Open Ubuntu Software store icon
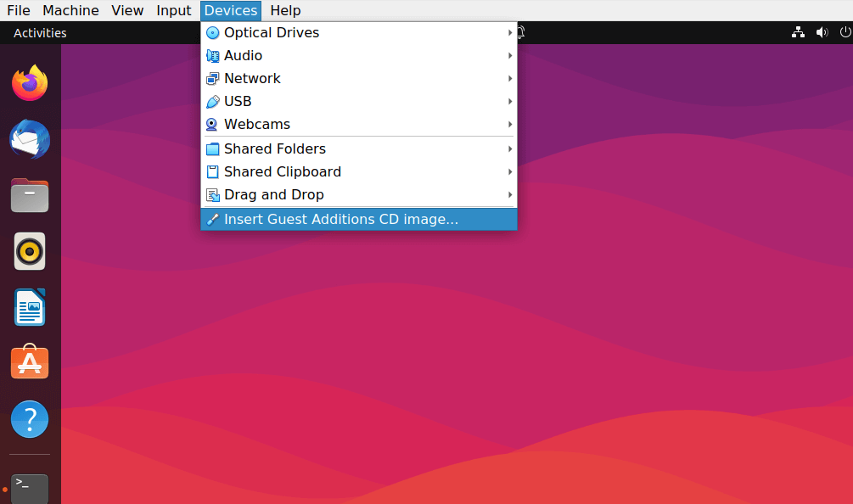 pyautogui.click(x=30, y=363)
